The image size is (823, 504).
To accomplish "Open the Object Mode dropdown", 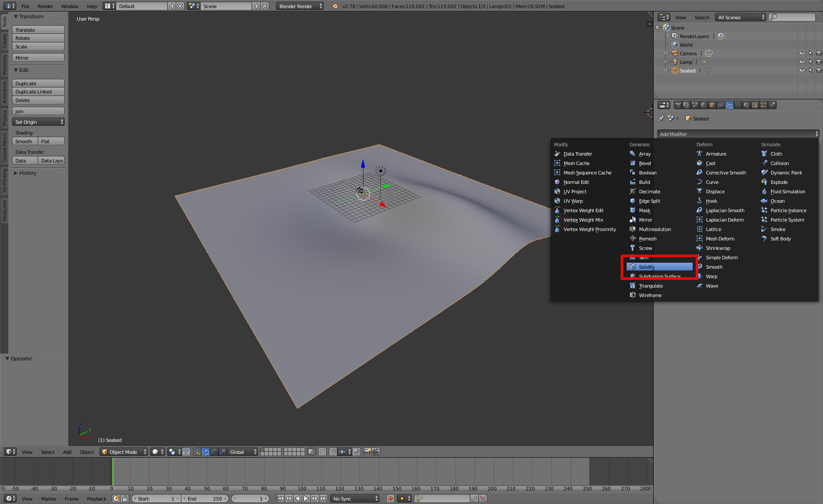I will click(x=123, y=452).
